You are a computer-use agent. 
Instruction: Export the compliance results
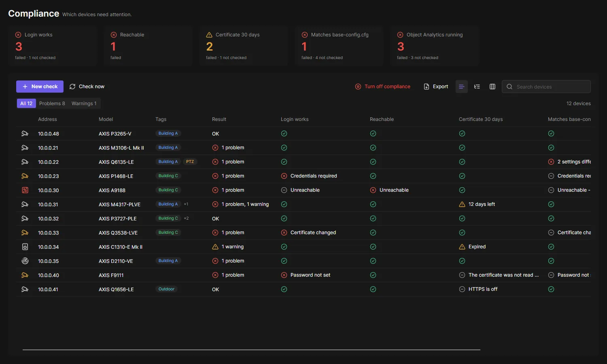coord(436,87)
